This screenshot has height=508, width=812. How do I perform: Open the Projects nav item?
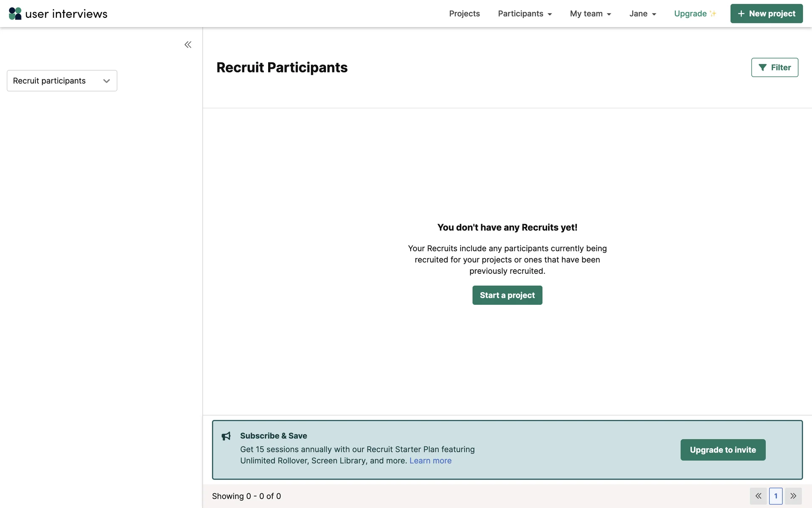pos(464,14)
